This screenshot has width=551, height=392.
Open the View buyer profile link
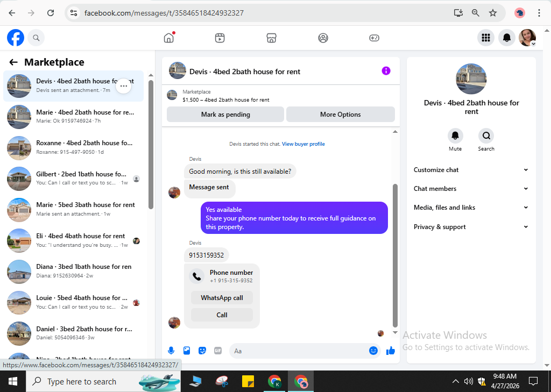point(303,144)
